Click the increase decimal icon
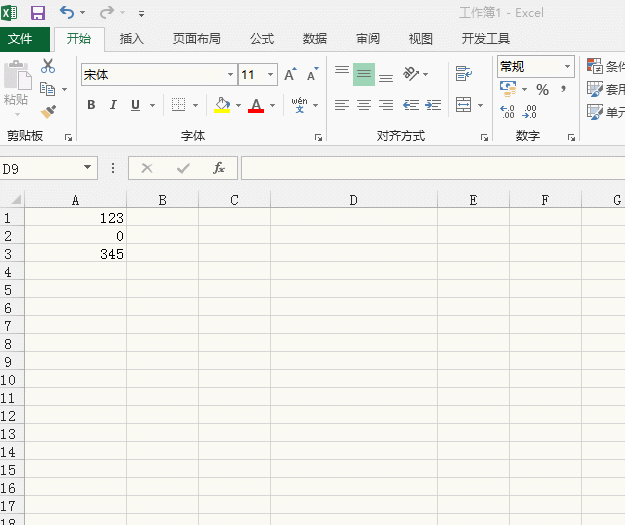The height and width of the screenshot is (525, 625). pyautogui.click(x=507, y=112)
